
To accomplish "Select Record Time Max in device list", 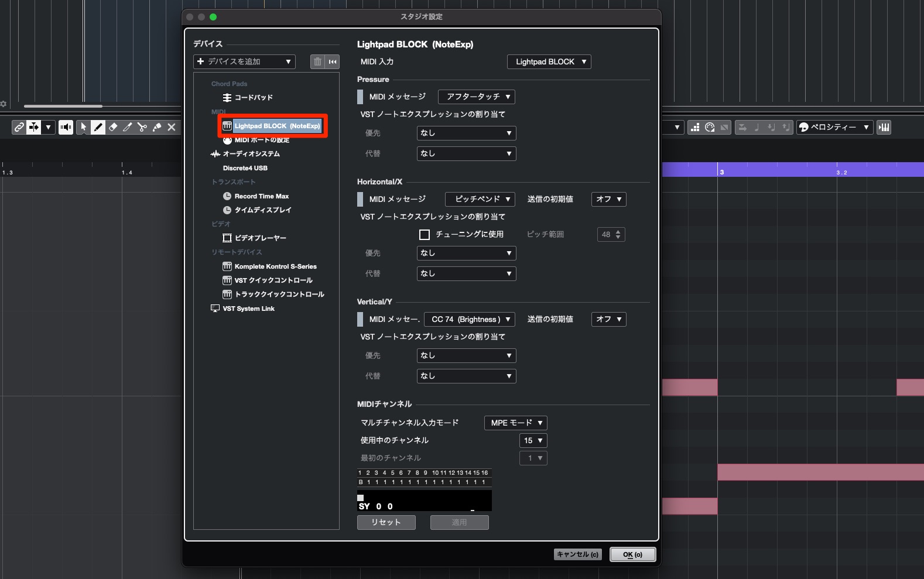I will tap(261, 196).
